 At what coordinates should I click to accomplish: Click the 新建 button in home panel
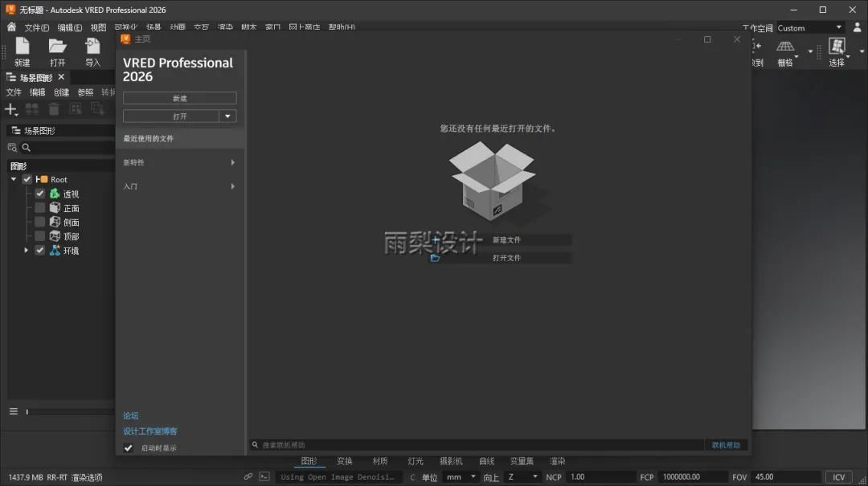click(x=180, y=98)
